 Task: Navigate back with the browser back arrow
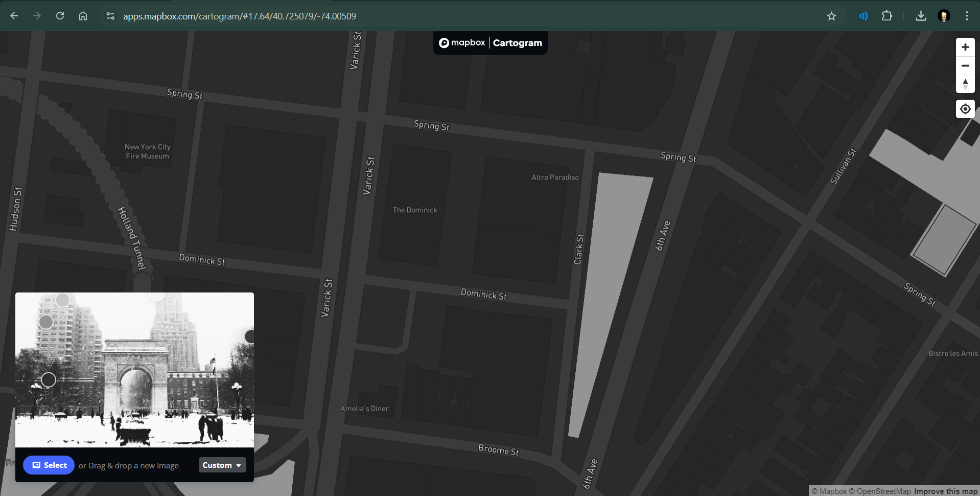[14, 16]
